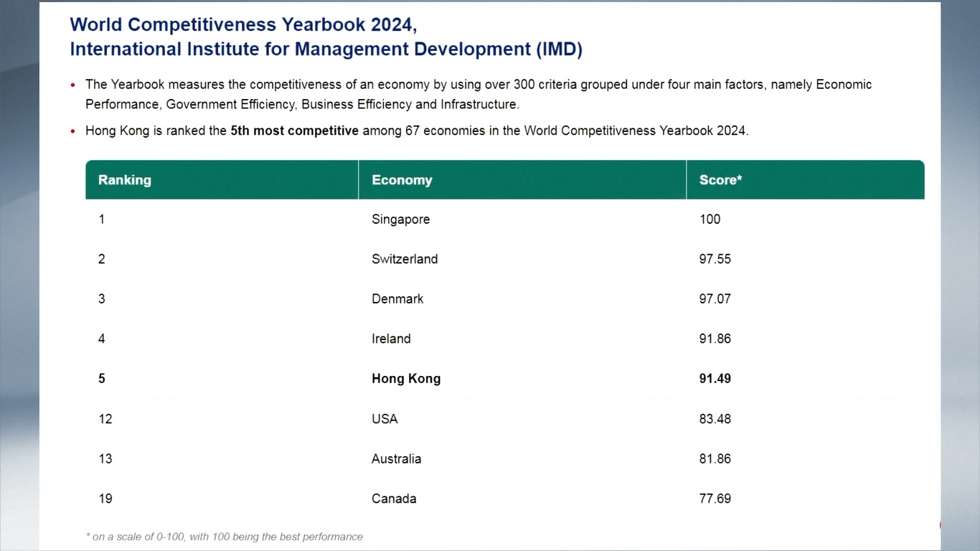Click the footnote about the 0-100 scale

pos(224,537)
